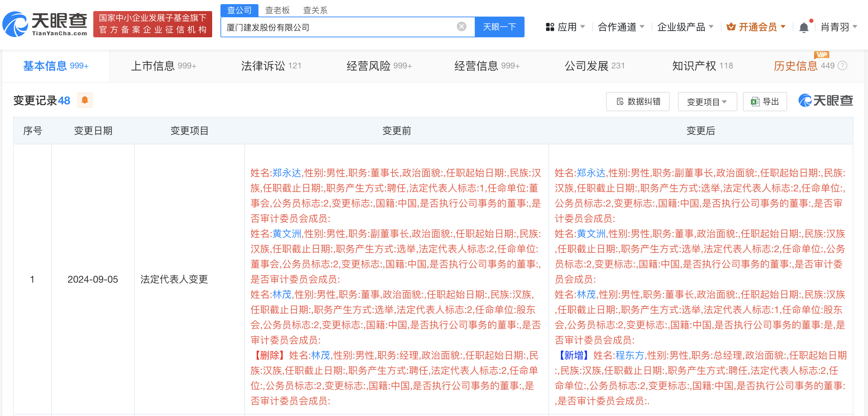The height and width of the screenshot is (416, 868).
Task: Expand the 变更项目 filter dropdown
Action: [707, 101]
